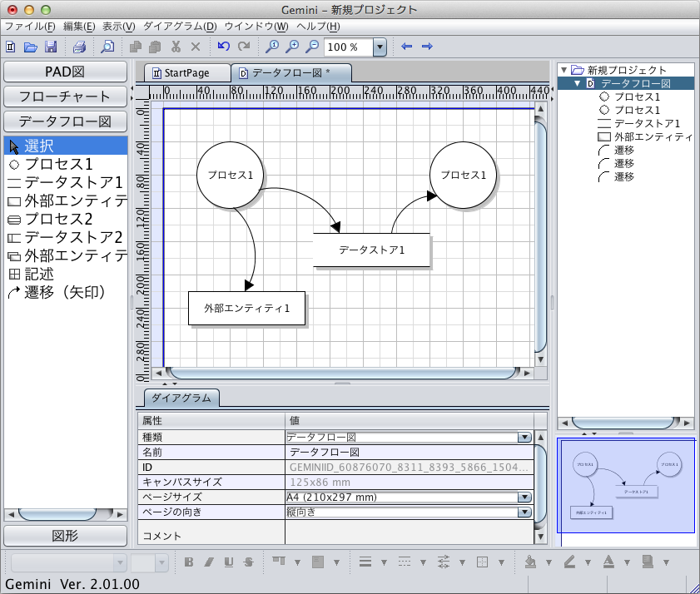
Task: Open the ダイアグラム(D) menu
Action: [x=180, y=27]
